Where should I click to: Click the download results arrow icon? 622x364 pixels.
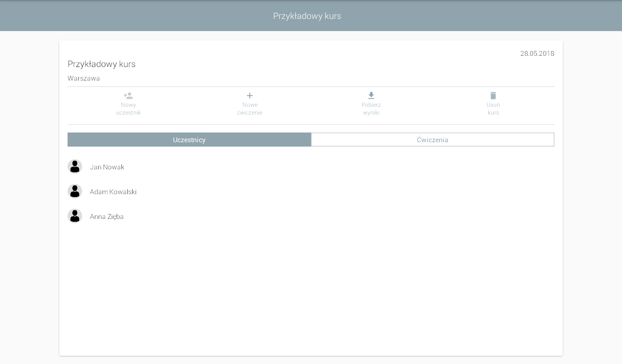pyautogui.click(x=371, y=96)
